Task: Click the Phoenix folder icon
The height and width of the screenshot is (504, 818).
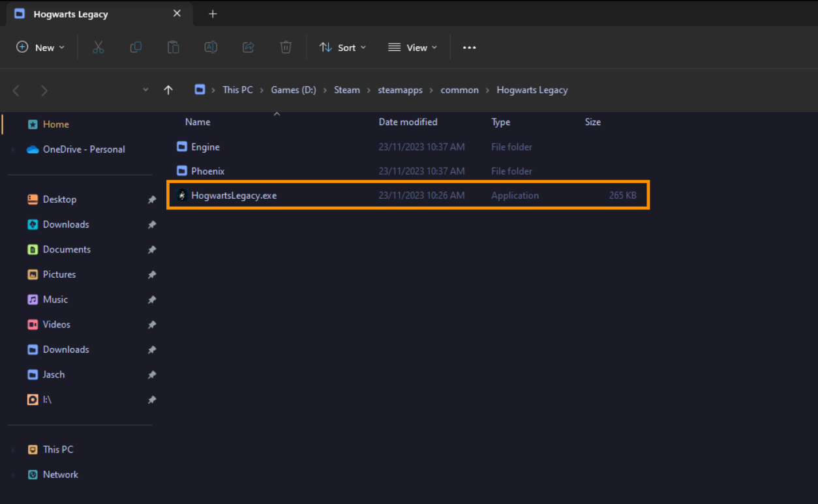Action: (182, 171)
